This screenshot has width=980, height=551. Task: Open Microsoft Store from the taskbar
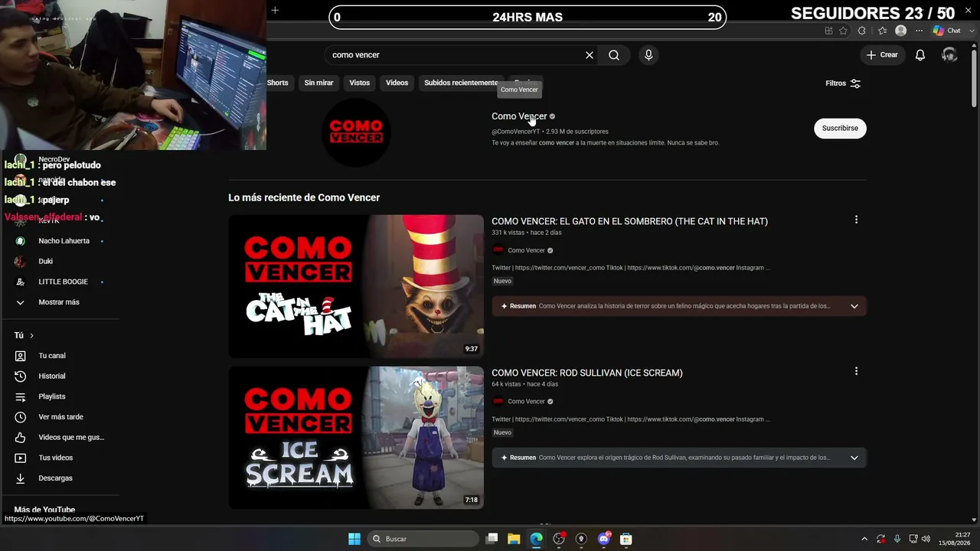click(x=626, y=539)
